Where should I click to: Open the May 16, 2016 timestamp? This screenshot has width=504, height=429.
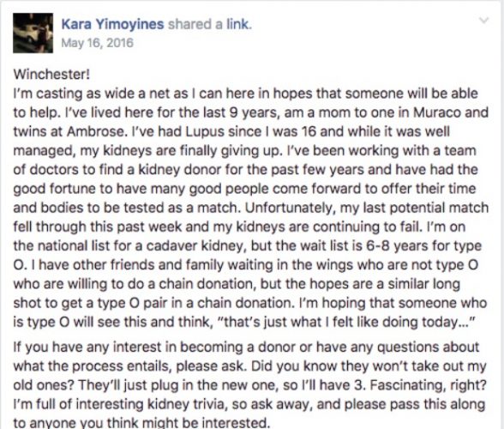click(97, 43)
